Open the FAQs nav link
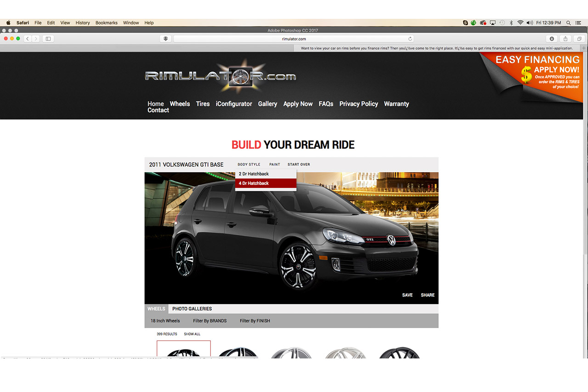588x392 pixels. point(326,104)
